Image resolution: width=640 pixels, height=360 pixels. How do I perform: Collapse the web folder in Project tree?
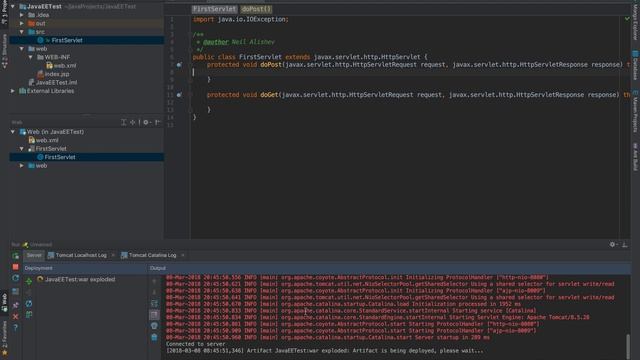click(22, 49)
